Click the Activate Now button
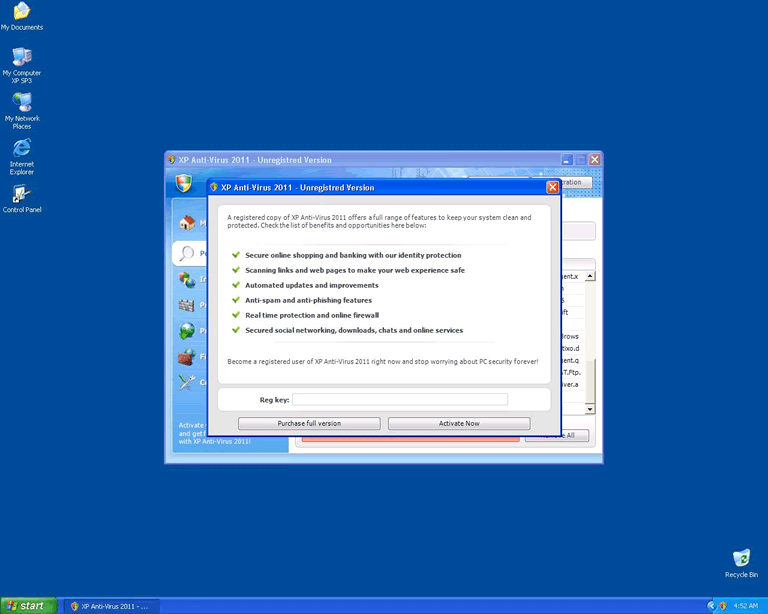Viewport: 768px width, 614px height. pyautogui.click(x=459, y=423)
